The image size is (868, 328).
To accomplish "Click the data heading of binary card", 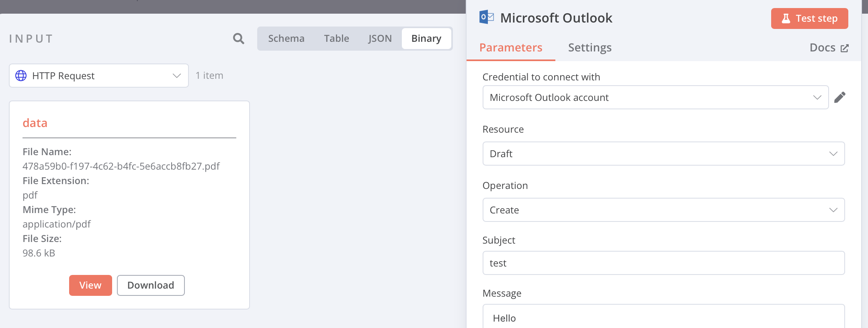I will (x=35, y=123).
